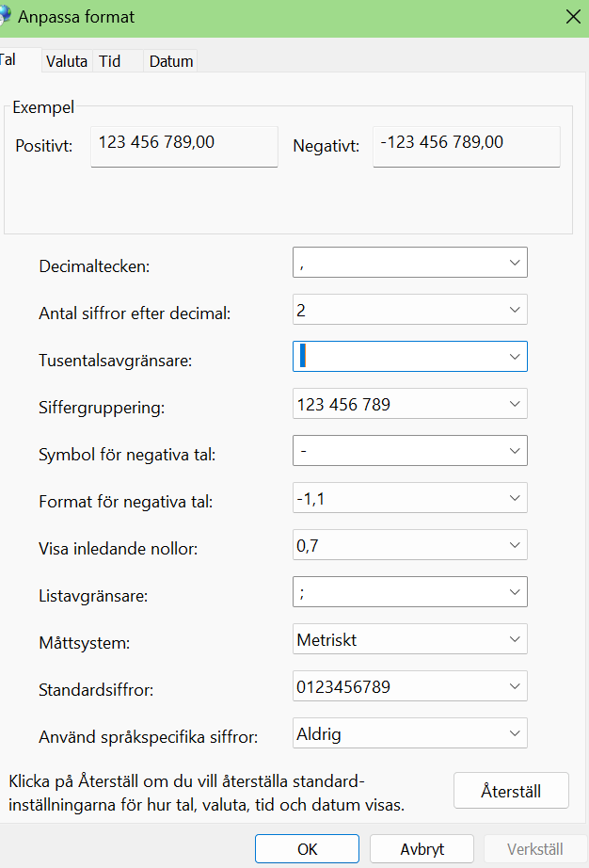This screenshot has width=589, height=868.
Task: Click the Tusentalsavgränsare label
Action: coord(115,361)
